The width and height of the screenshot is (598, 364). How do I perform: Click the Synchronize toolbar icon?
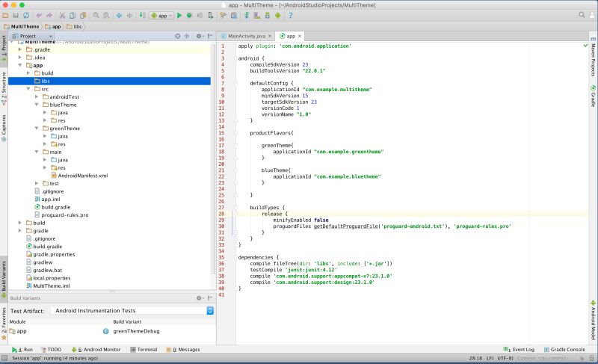click(26, 15)
